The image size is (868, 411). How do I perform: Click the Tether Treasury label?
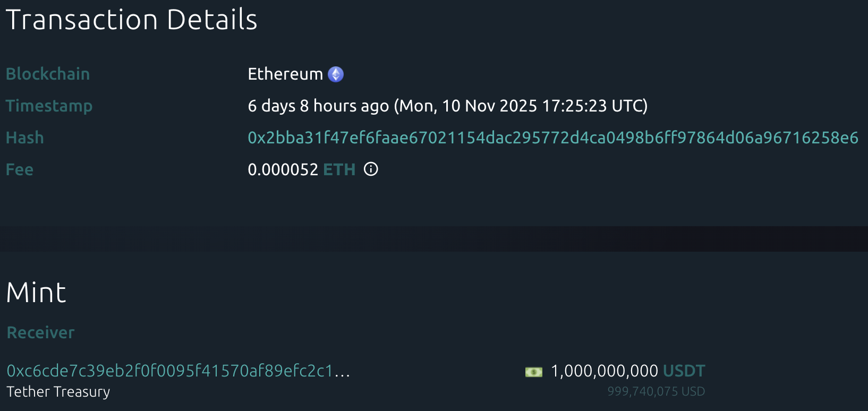[x=58, y=392]
